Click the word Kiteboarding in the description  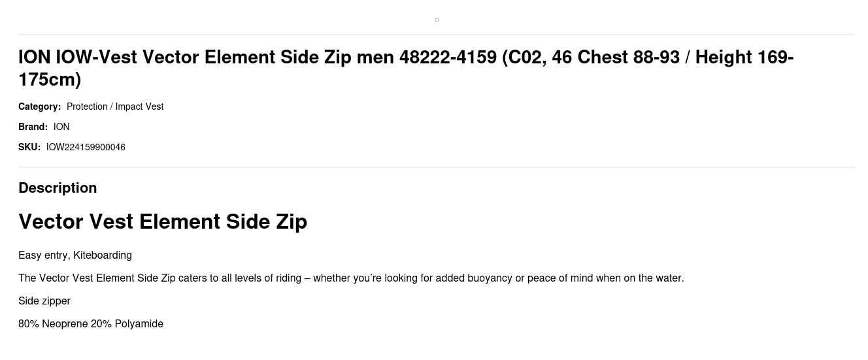point(103,255)
